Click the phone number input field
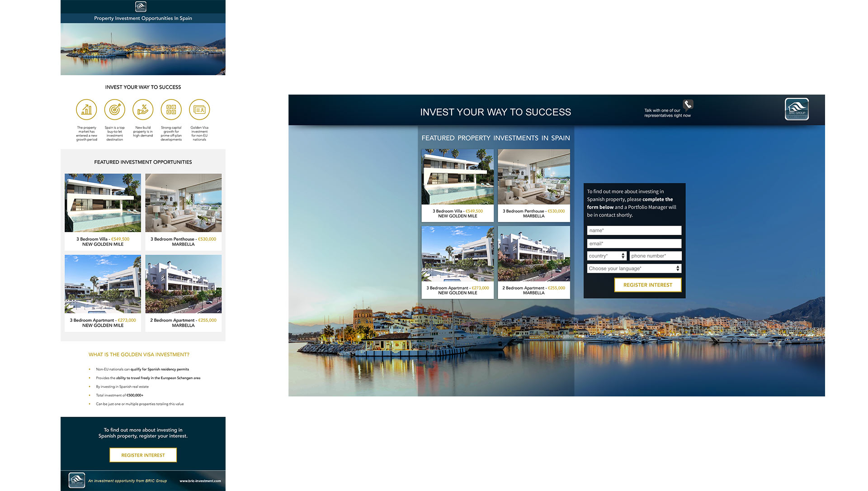868x491 pixels. [655, 256]
